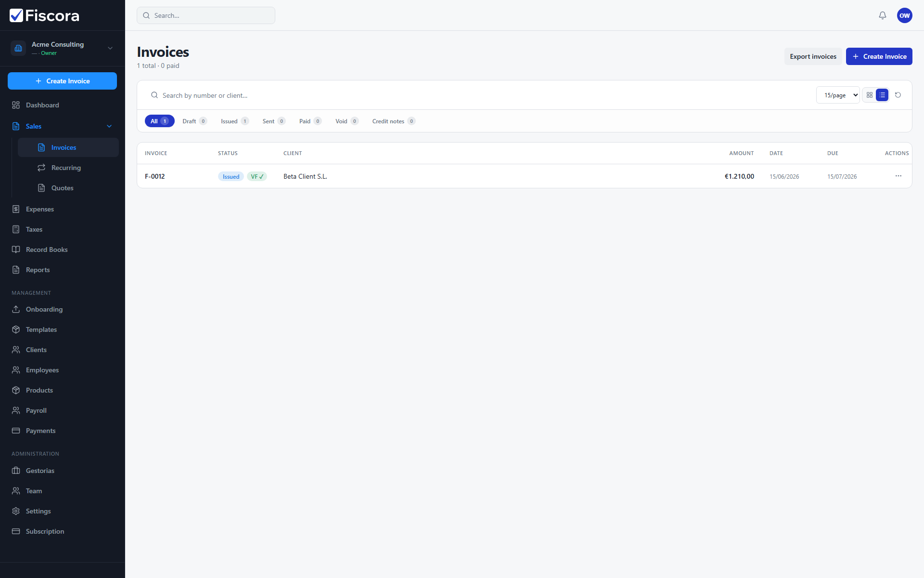The height and width of the screenshot is (578, 924).
Task: Click the VF verified badge
Action: pyautogui.click(x=257, y=176)
